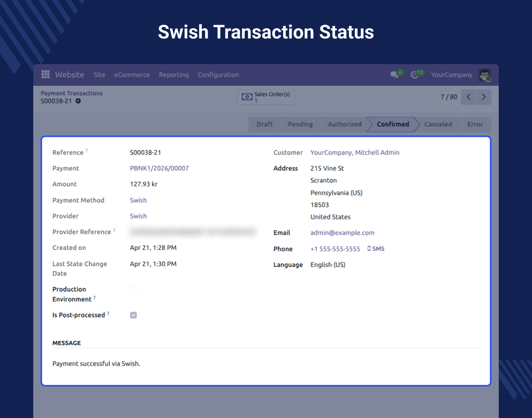The height and width of the screenshot is (418, 532).
Task: Click the S00038-21 record title in breadcrumb
Action: pyautogui.click(x=57, y=101)
